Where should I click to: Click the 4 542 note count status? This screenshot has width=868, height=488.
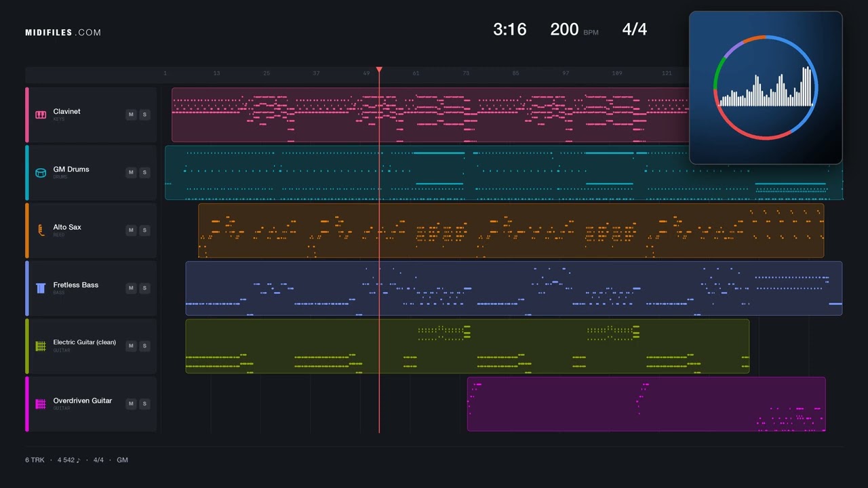[x=68, y=460]
